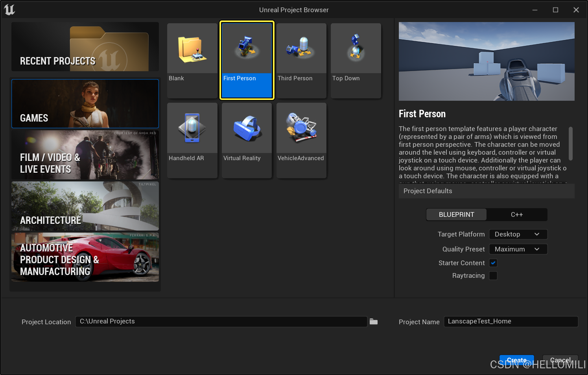
Task: Switch project type to Blueprint
Action: pyautogui.click(x=456, y=214)
